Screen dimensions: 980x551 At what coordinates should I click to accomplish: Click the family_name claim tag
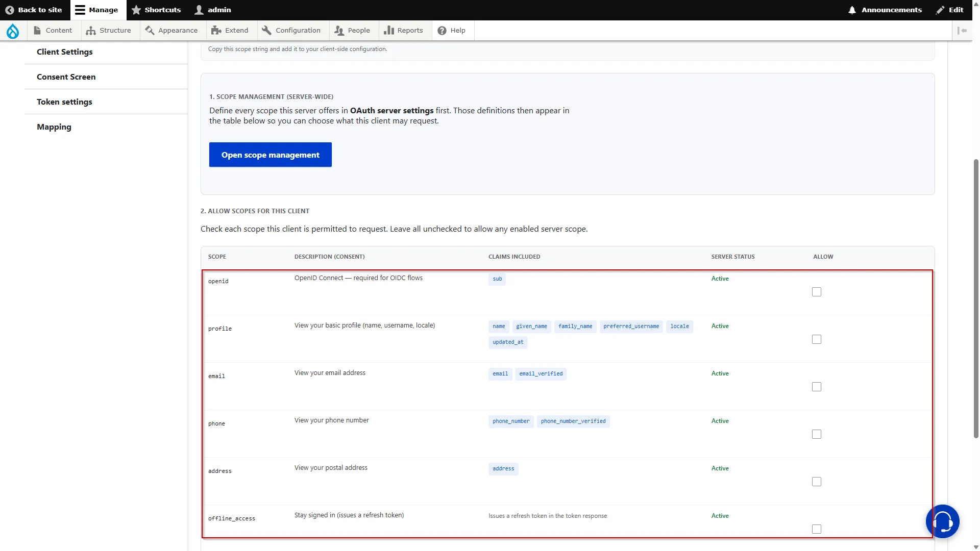(575, 327)
